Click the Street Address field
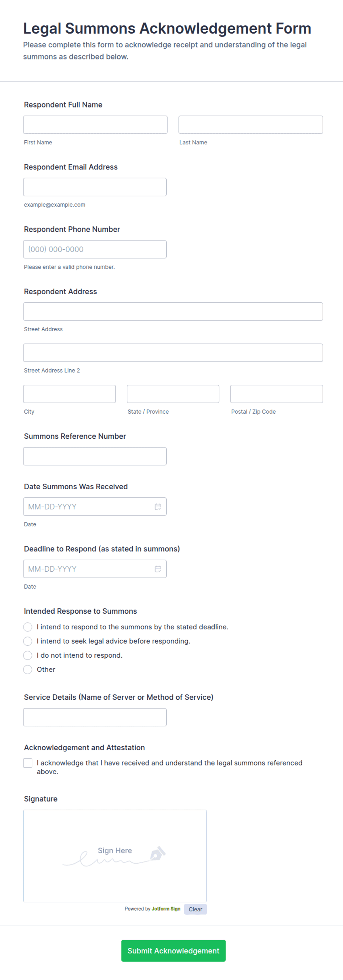The width and height of the screenshot is (343, 980). 173,312
